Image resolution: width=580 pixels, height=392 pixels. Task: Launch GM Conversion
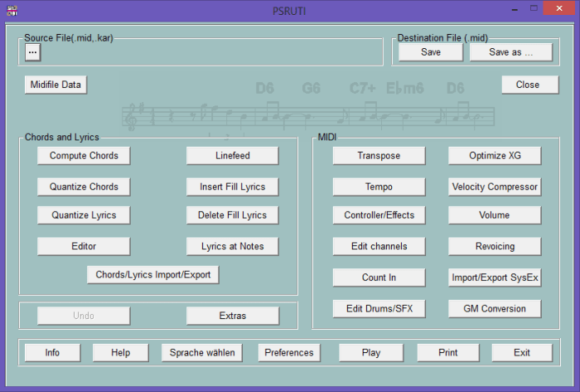click(x=495, y=309)
